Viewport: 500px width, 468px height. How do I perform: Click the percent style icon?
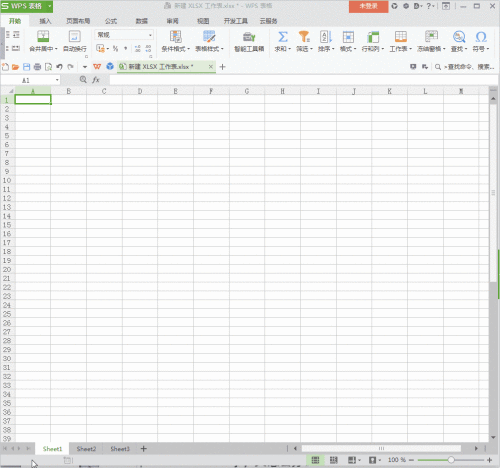point(115,49)
